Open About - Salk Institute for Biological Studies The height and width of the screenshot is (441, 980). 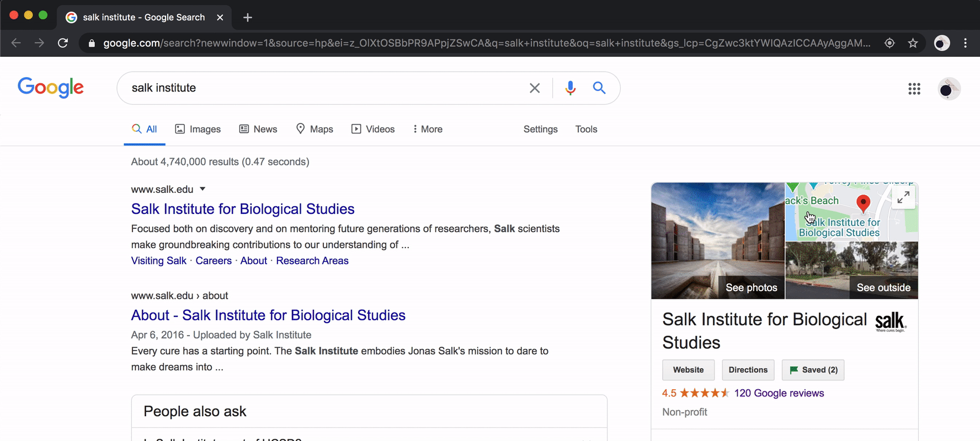pos(268,315)
